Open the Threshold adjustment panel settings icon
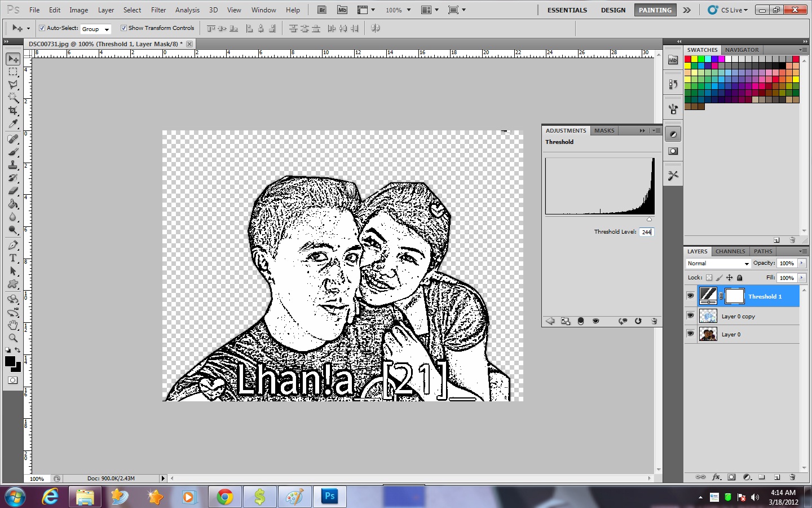The image size is (812, 508). [656, 130]
